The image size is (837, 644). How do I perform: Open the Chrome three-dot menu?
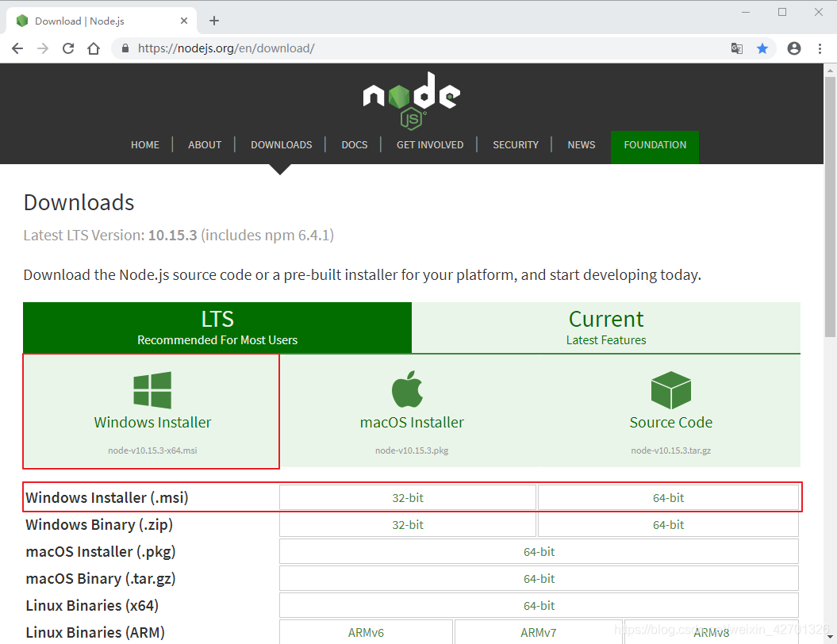pos(820,48)
